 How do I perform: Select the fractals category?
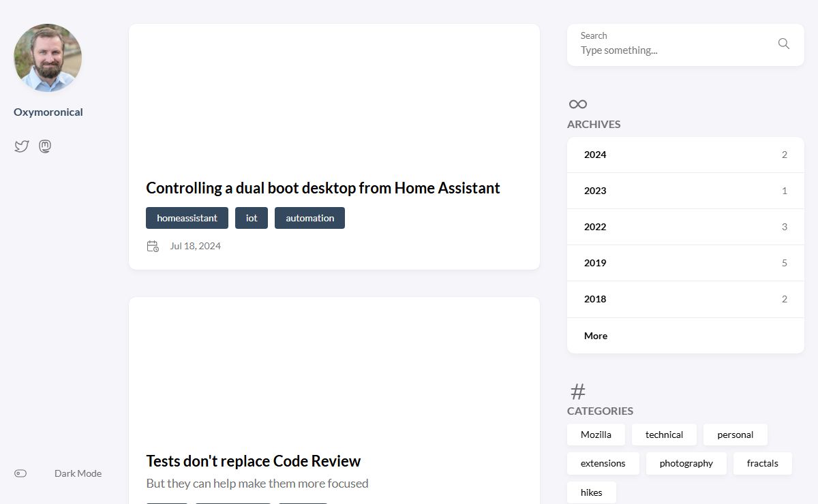(x=762, y=463)
